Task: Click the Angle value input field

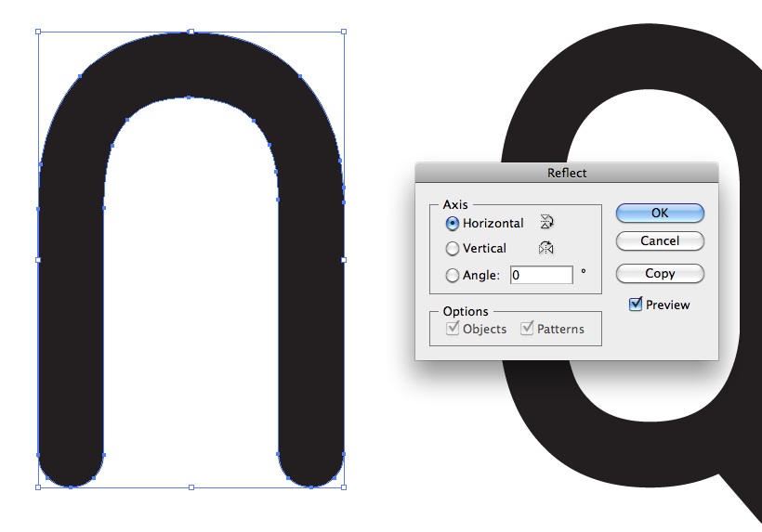Action: tap(542, 275)
